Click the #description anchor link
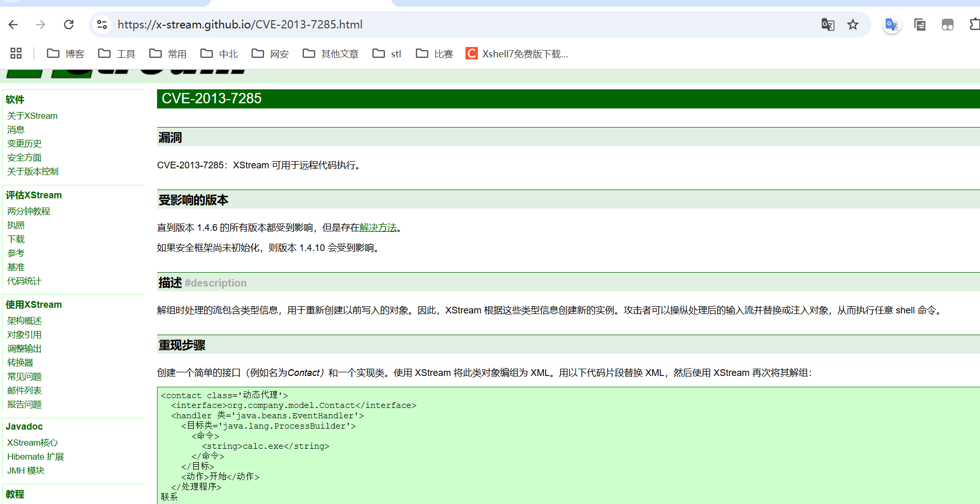 (215, 283)
